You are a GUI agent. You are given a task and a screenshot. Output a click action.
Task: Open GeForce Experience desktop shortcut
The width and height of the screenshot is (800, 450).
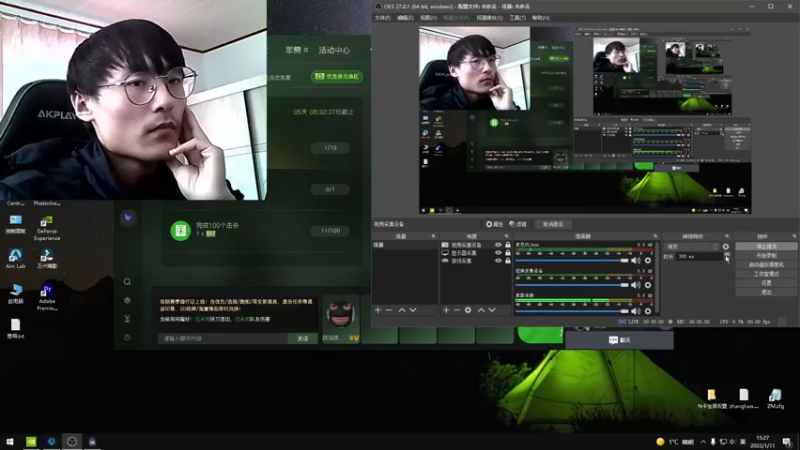point(47,228)
